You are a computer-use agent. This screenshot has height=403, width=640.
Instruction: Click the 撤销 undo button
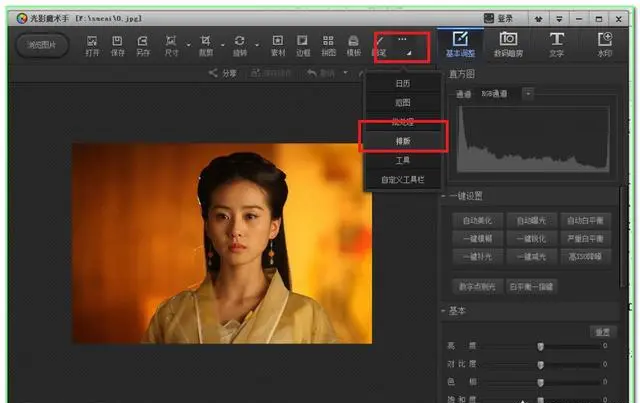point(322,73)
